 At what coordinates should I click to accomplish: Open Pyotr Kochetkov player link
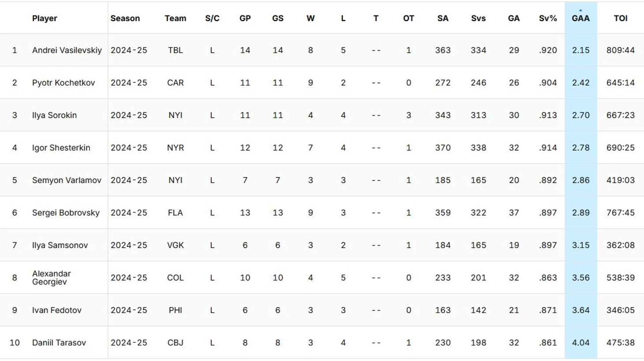(64, 83)
